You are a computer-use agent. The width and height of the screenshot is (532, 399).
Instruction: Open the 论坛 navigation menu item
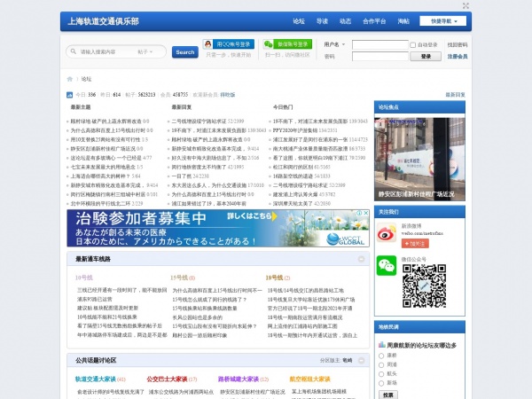[298, 20]
